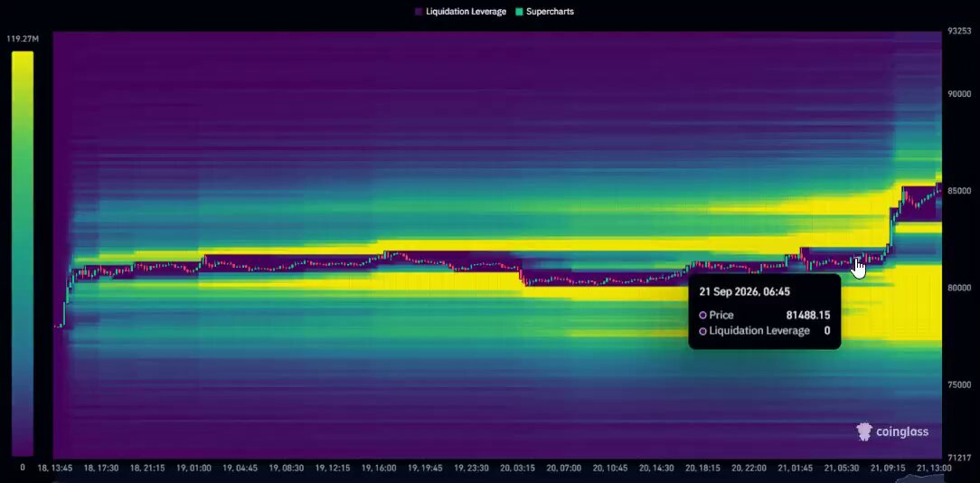
Task: Click the green Supercharts legend swatch
Action: click(519, 11)
